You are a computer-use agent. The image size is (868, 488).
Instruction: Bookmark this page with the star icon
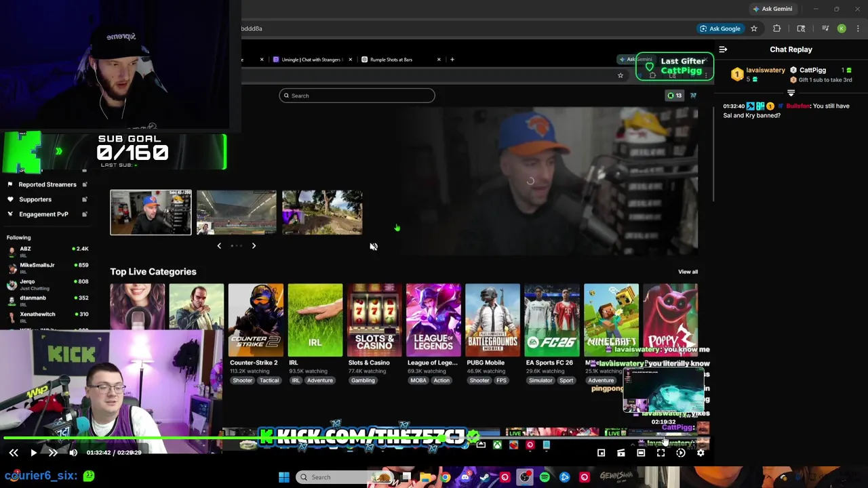pyautogui.click(x=753, y=28)
